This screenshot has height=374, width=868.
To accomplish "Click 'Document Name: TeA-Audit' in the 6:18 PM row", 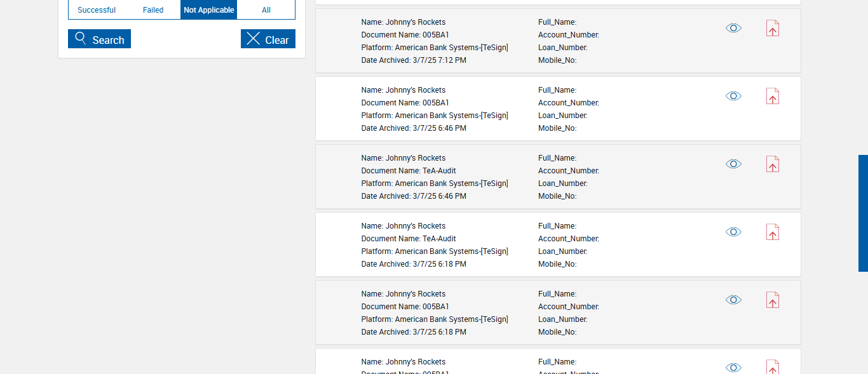I will [409, 239].
